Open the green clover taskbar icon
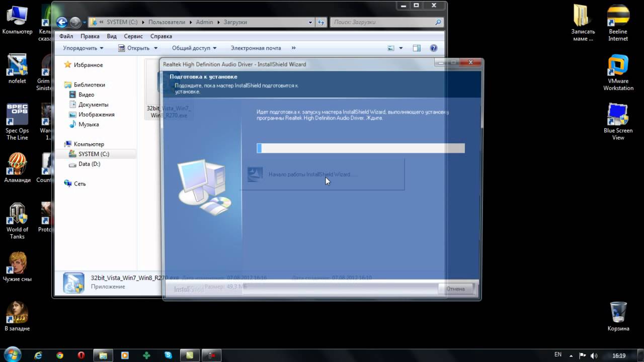This screenshot has width=644, height=362. pos(146,355)
